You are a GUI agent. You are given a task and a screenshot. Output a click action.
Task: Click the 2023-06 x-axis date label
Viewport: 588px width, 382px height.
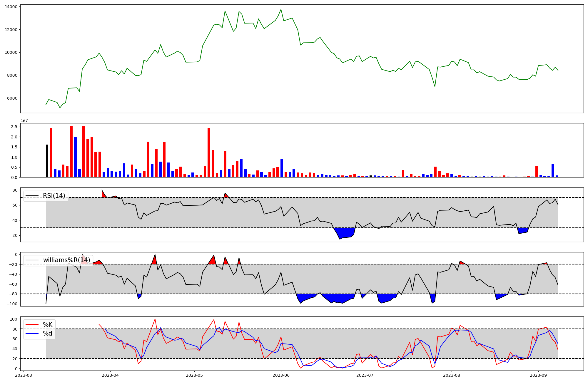[281, 375]
